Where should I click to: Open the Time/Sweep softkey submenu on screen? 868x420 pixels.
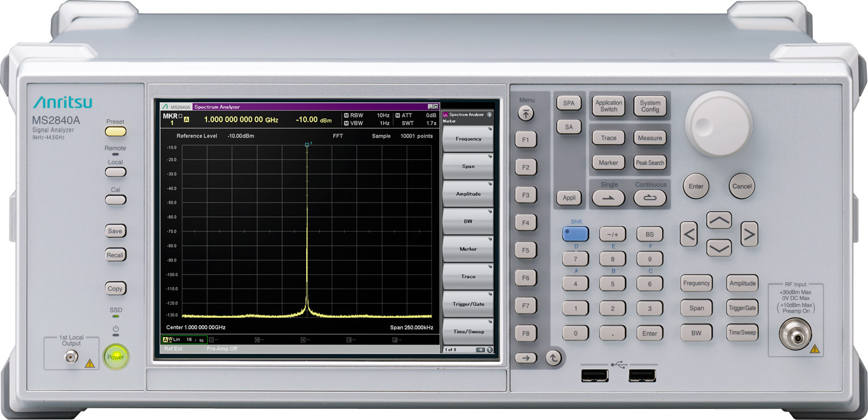(x=468, y=331)
